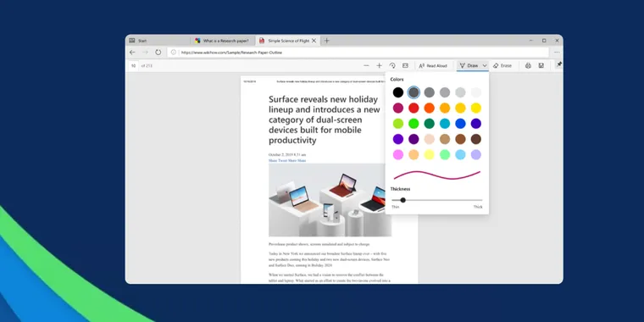Pick the bright yellow color swatch
This screenshot has height=322, width=644.
click(x=476, y=108)
